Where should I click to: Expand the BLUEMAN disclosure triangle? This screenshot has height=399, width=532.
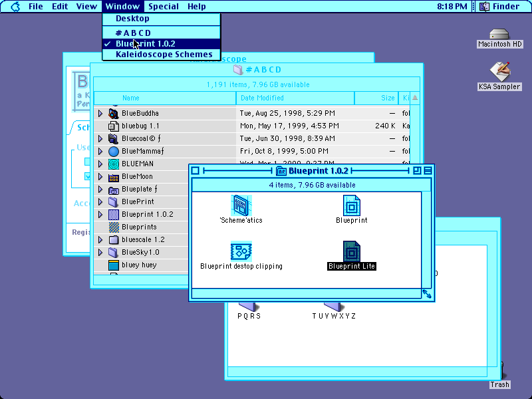100,164
